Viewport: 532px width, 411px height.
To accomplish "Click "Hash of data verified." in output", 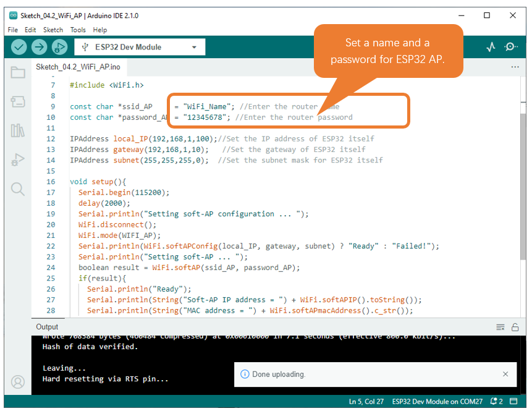I will click(90, 347).
